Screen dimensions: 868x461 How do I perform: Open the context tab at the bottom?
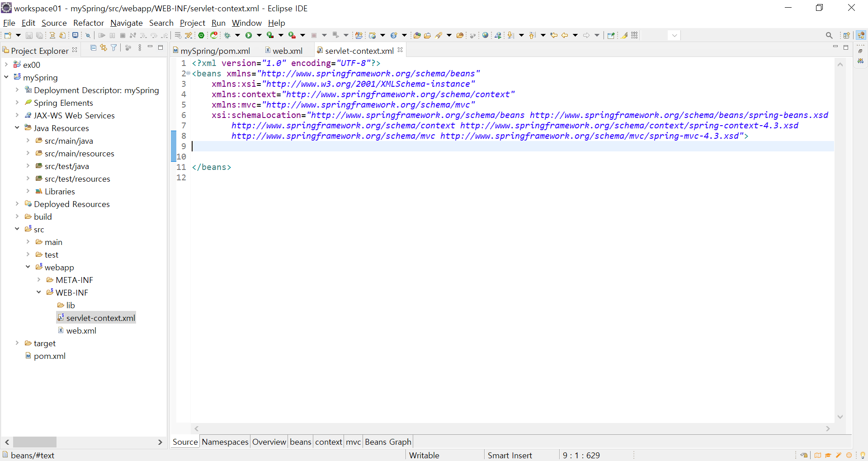click(329, 442)
